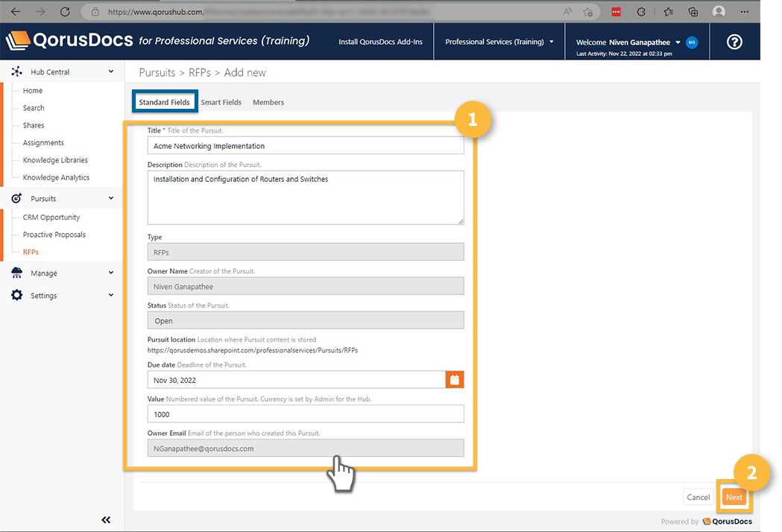Click Pursuits in the breadcrumb
The width and height of the screenshot is (782, 532).
(x=157, y=73)
